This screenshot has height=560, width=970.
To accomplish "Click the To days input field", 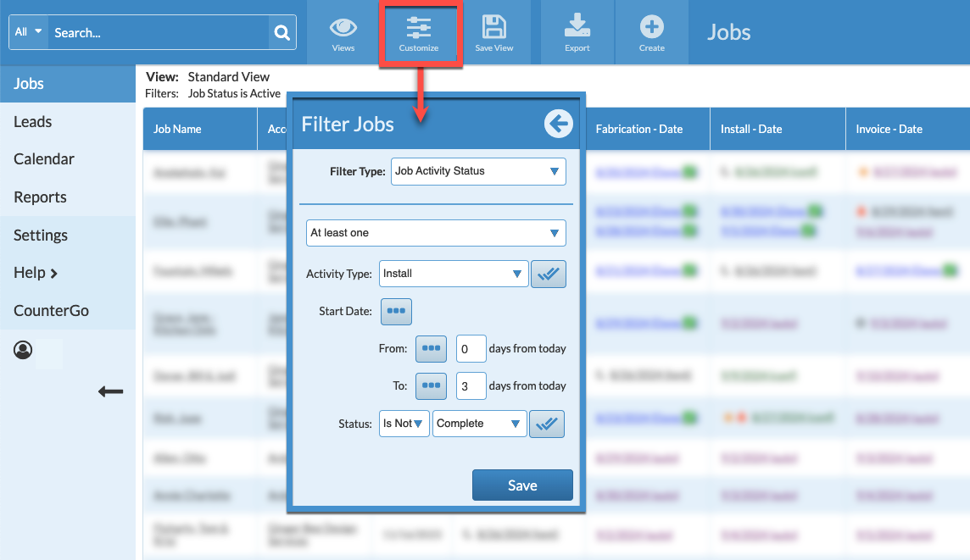I will [471, 385].
